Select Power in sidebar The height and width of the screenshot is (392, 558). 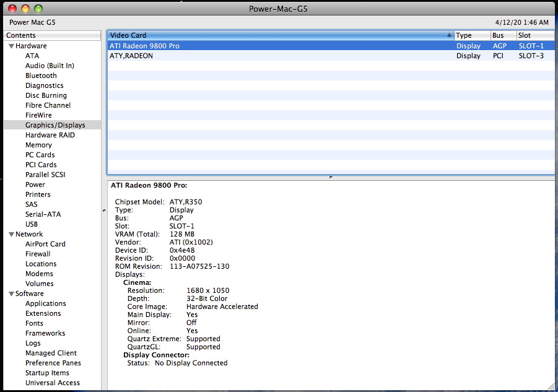click(35, 185)
